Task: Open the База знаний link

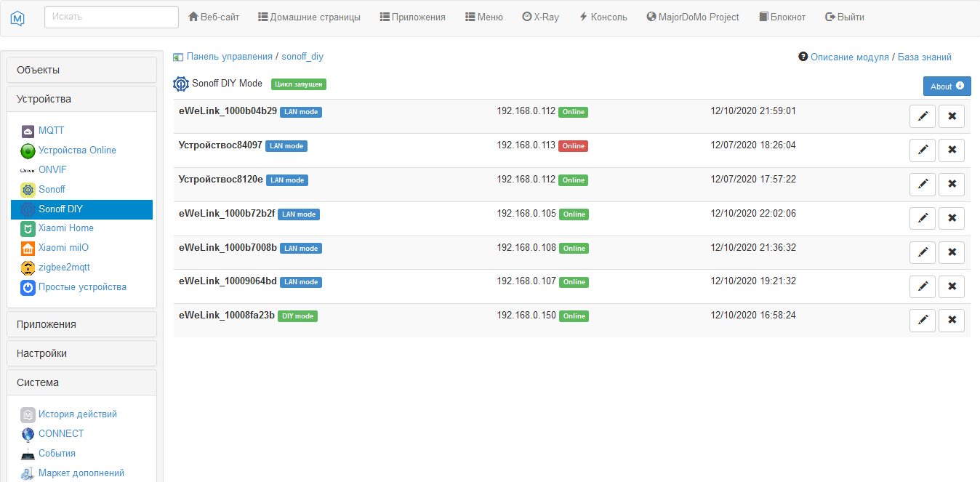Action: click(x=925, y=56)
